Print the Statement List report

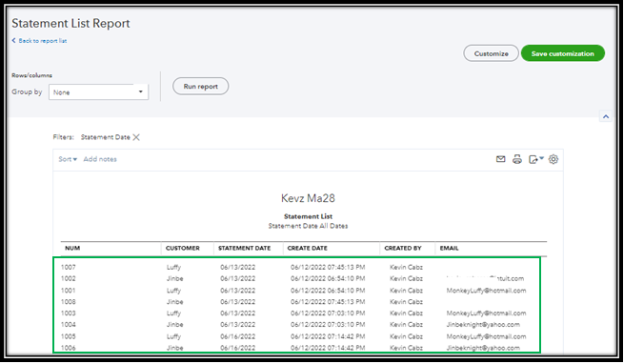pyautogui.click(x=517, y=159)
